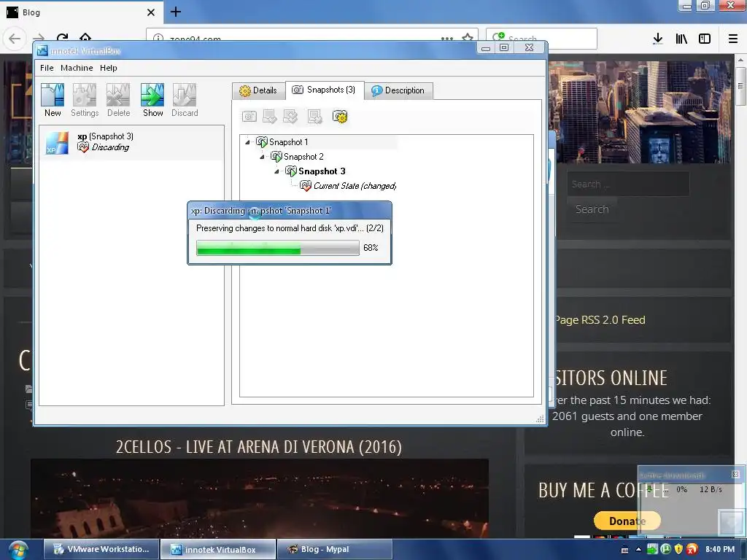747x560 pixels.
Task: Close the small download widget popup
Action: pyautogui.click(x=735, y=474)
